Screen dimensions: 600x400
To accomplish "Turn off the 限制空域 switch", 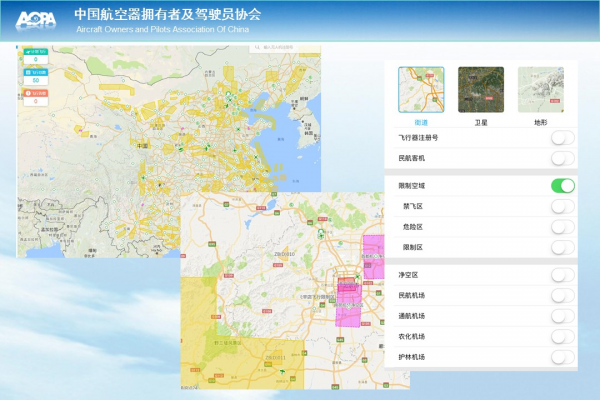I will click(562, 186).
